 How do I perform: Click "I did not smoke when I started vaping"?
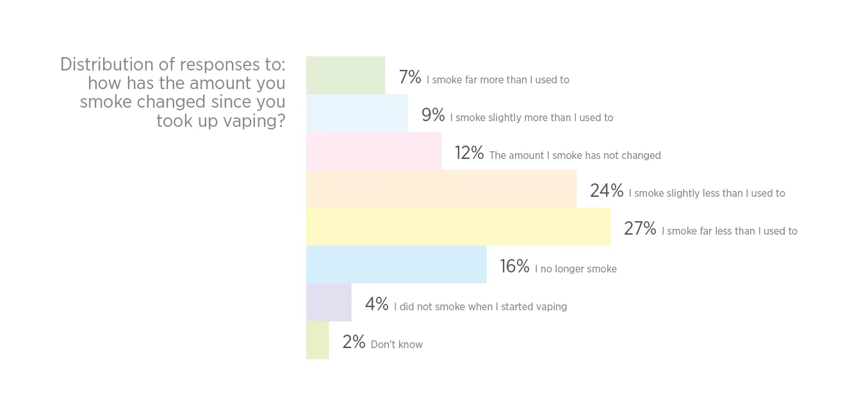pyautogui.click(x=480, y=307)
